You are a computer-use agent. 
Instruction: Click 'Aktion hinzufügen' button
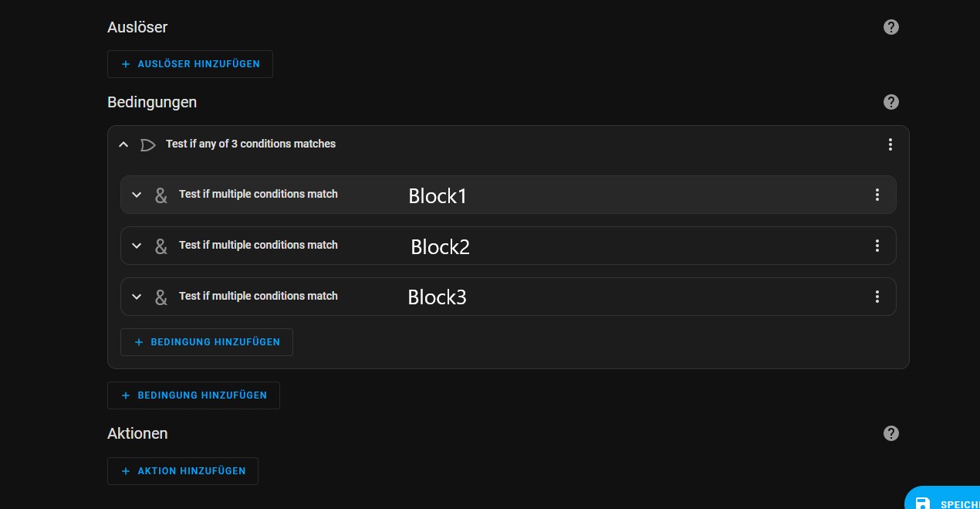point(183,471)
